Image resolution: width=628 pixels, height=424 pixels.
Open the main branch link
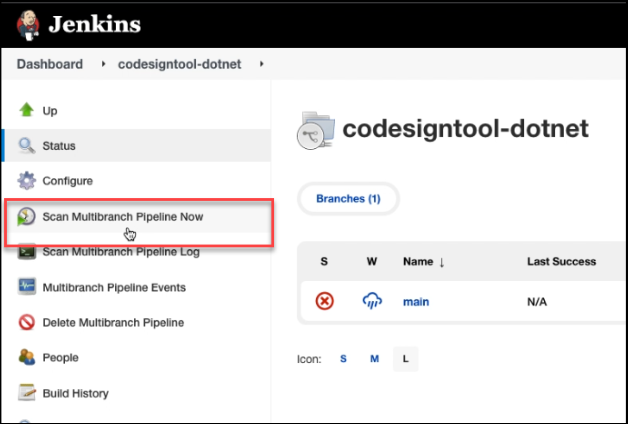coord(415,300)
